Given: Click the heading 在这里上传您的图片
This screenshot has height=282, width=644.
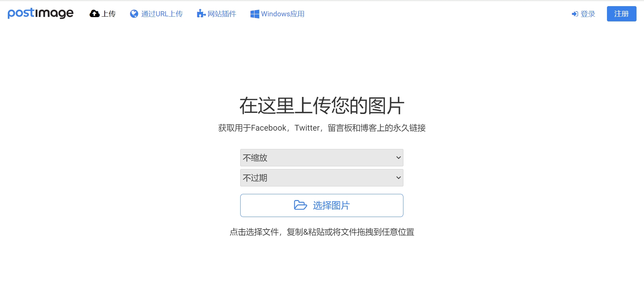Looking at the screenshot, I should pyautogui.click(x=322, y=105).
